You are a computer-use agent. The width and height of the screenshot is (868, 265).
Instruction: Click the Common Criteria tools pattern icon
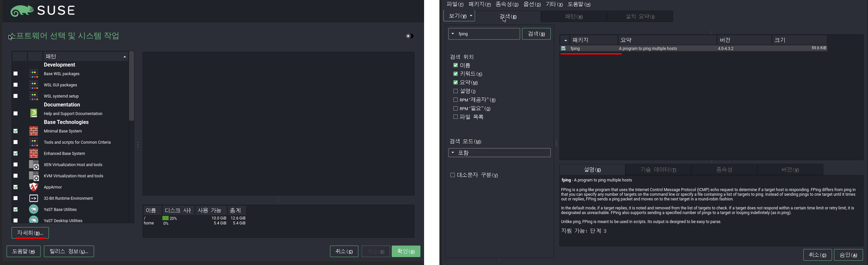pos(34,142)
